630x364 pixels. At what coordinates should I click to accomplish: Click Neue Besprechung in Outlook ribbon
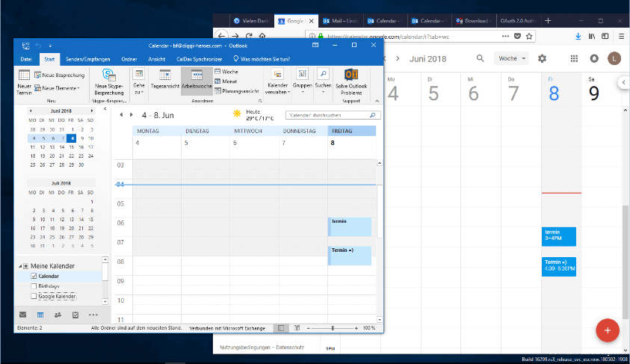coord(60,75)
